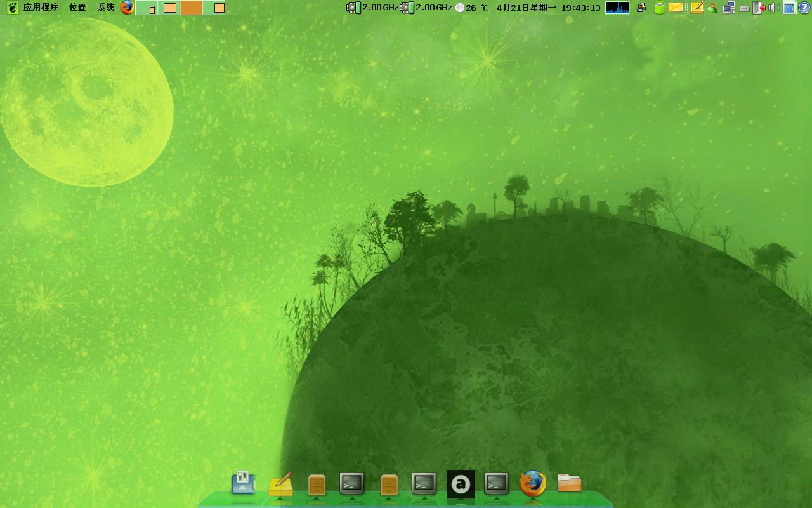Image resolution: width=812 pixels, height=508 pixels.
Task: Open the yellow notepad with pencil in dock
Action: (x=280, y=484)
